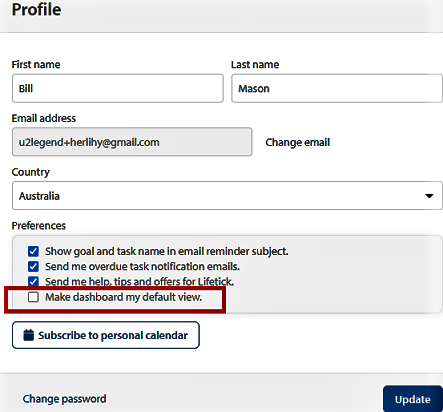443x412 pixels.
Task: Click the Country dropdown arrow
Action: (429, 196)
